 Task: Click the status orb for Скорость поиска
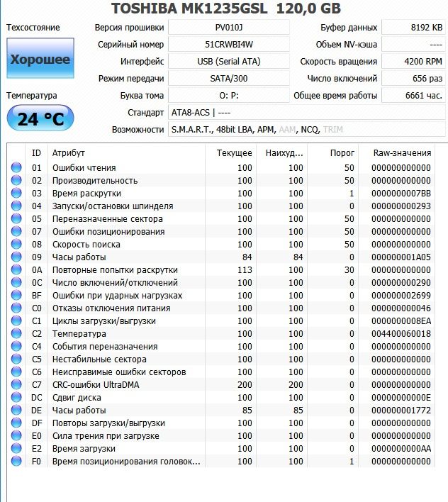16,245
